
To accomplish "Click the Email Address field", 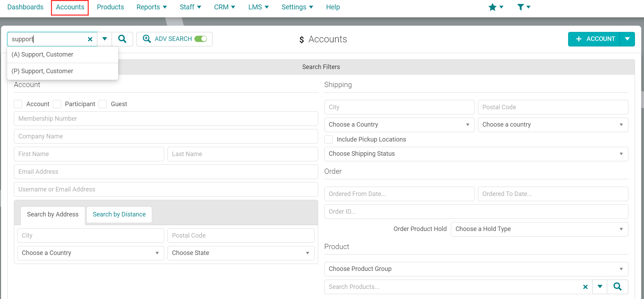I will (166, 172).
